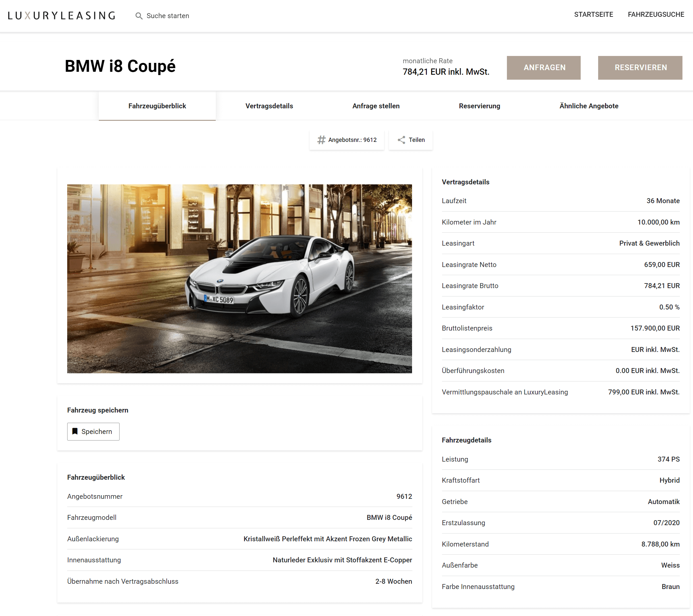Switch to the Fahrzeugüberblick tab
Image resolution: width=693 pixels, height=616 pixels.
[157, 106]
